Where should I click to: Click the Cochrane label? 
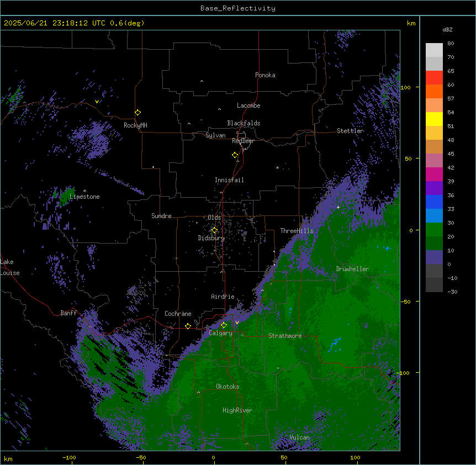click(x=178, y=314)
